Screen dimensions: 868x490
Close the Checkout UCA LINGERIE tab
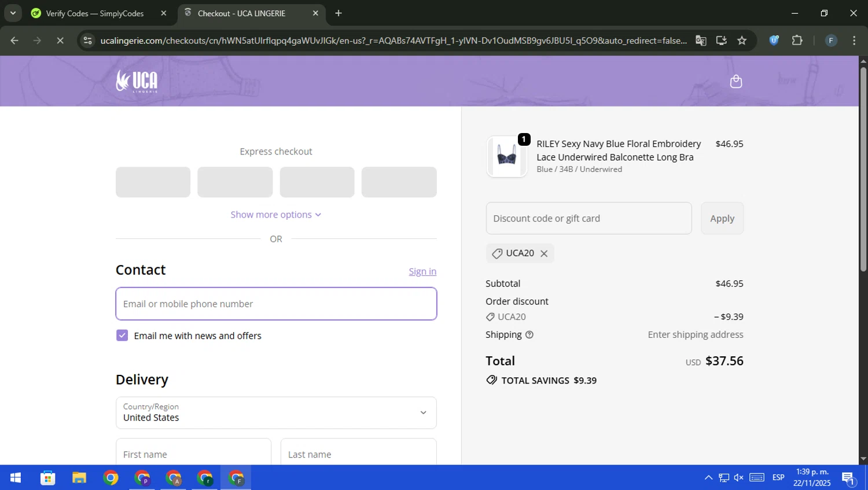(315, 13)
